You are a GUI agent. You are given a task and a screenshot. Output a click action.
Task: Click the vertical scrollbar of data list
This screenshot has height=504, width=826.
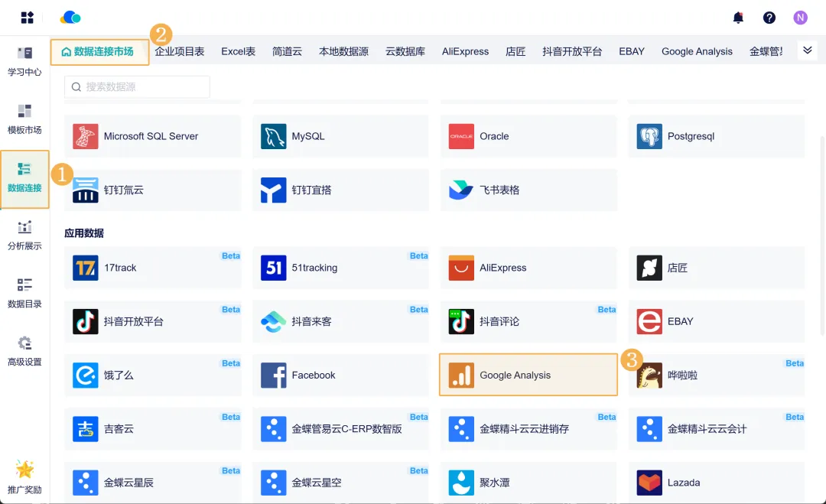(x=822, y=229)
